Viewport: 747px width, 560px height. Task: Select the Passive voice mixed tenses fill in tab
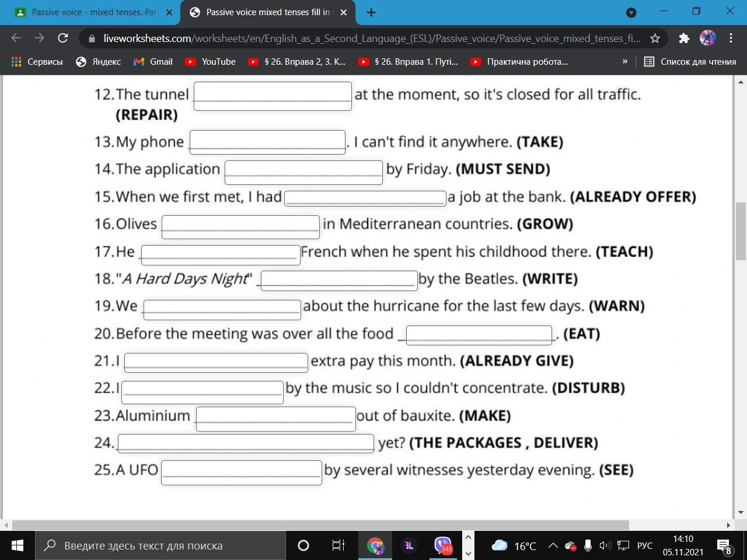pyautogui.click(x=268, y=12)
